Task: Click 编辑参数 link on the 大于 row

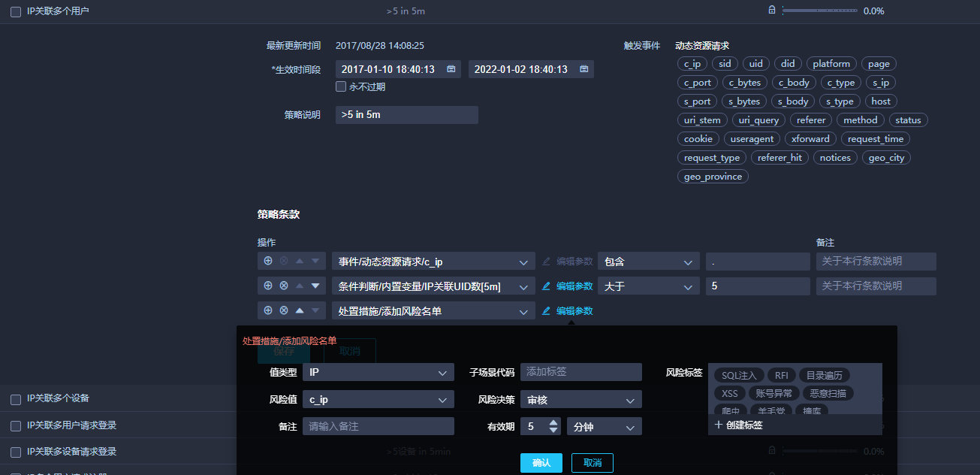Action: point(574,286)
